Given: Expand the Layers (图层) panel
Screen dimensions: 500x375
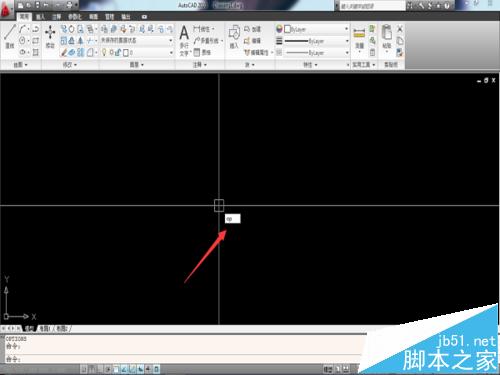Looking at the screenshot, I should [x=137, y=65].
